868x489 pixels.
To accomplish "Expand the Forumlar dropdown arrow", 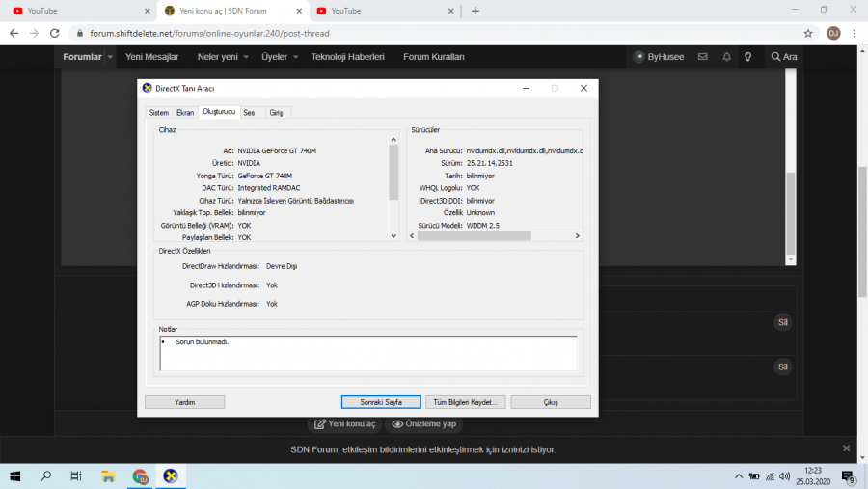I will coord(110,57).
